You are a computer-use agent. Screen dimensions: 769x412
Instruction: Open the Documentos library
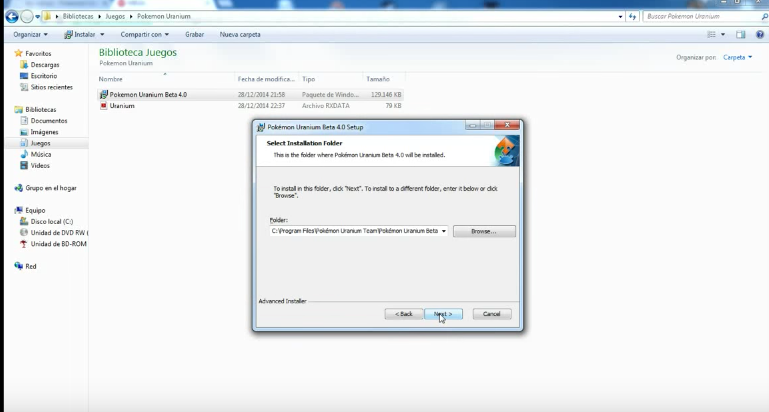point(43,121)
